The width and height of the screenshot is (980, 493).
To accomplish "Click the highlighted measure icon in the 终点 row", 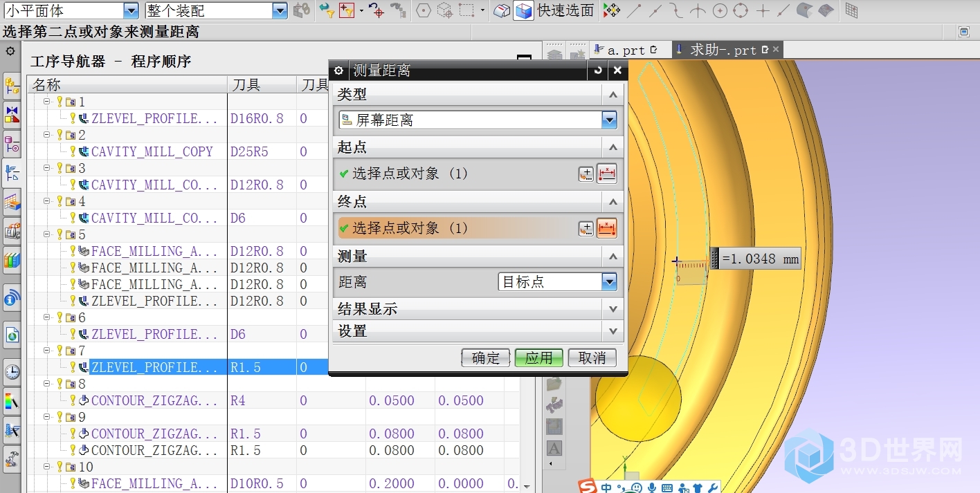I will click(x=606, y=229).
